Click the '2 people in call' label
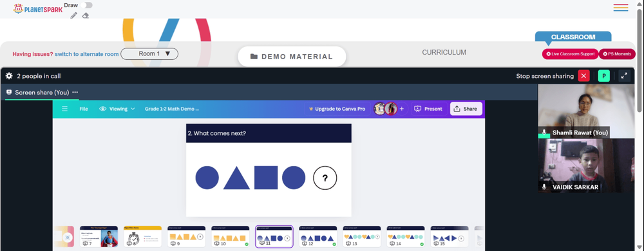Image resolution: width=644 pixels, height=251 pixels. point(39,76)
